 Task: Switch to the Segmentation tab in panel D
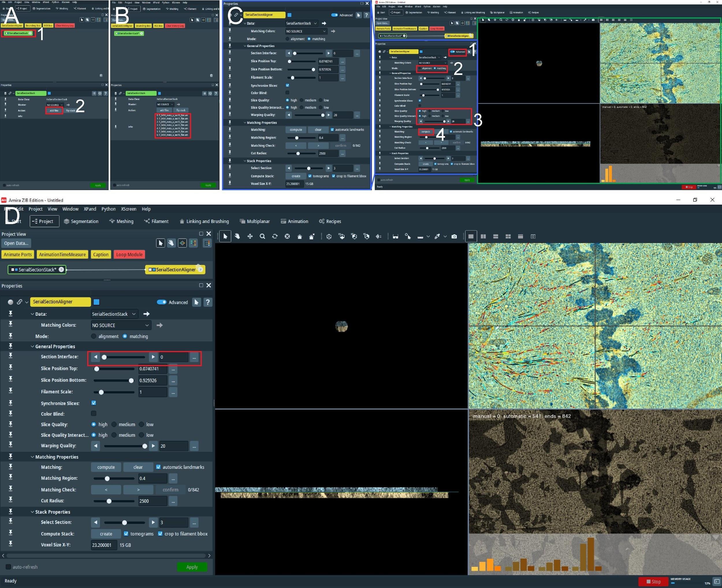[81, 221]
